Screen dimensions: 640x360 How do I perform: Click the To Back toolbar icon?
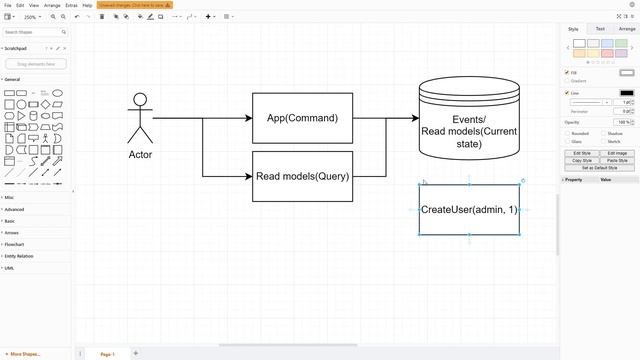point(126,17)
